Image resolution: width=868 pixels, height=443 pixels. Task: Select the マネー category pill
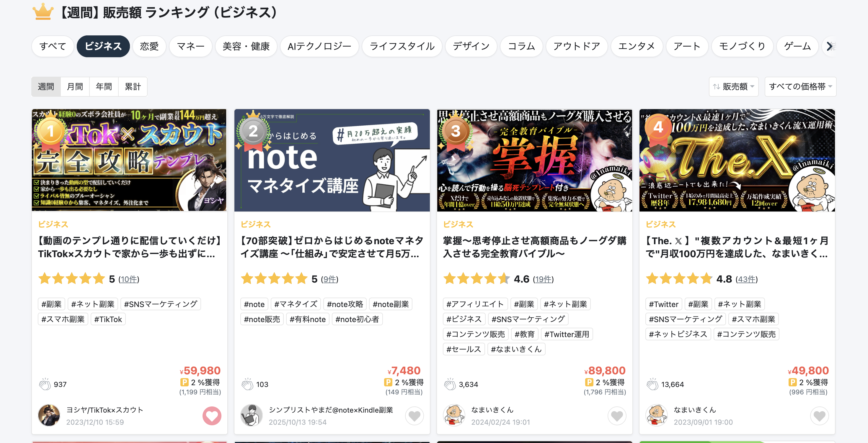coord(190,46)
